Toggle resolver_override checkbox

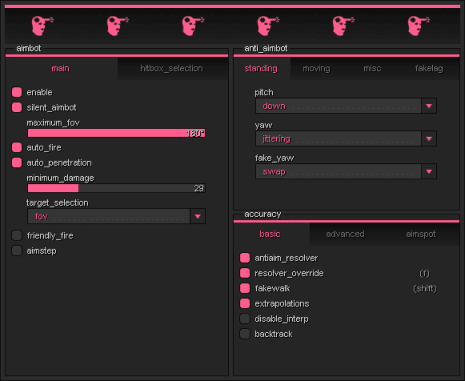[x=245, y=273]
